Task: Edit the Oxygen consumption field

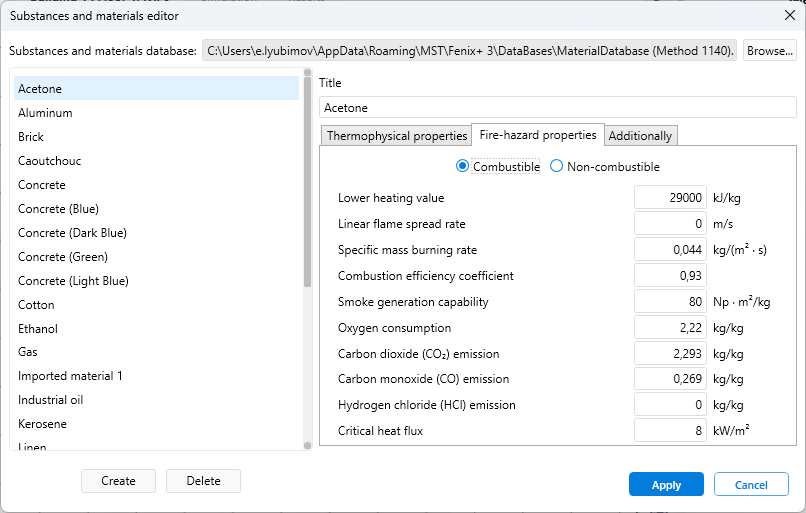Action: click(x=670, y=327)
